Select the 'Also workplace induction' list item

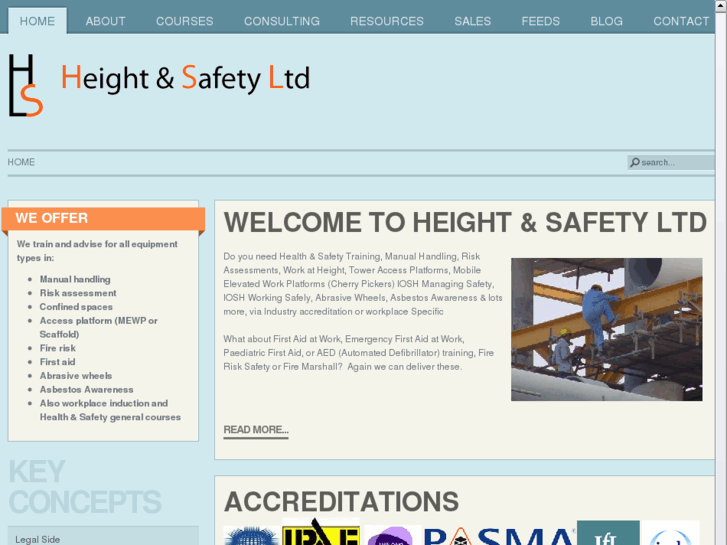tap(110, 410)
